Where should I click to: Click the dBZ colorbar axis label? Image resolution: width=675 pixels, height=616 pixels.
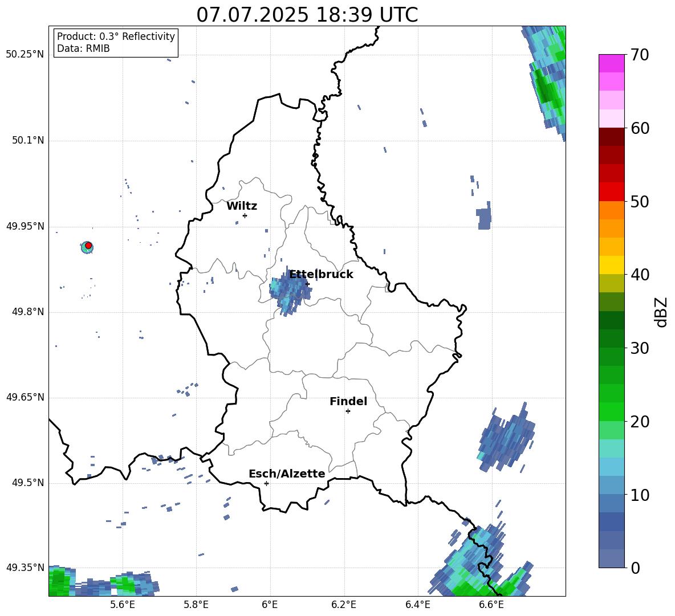(x=660, y=312)
